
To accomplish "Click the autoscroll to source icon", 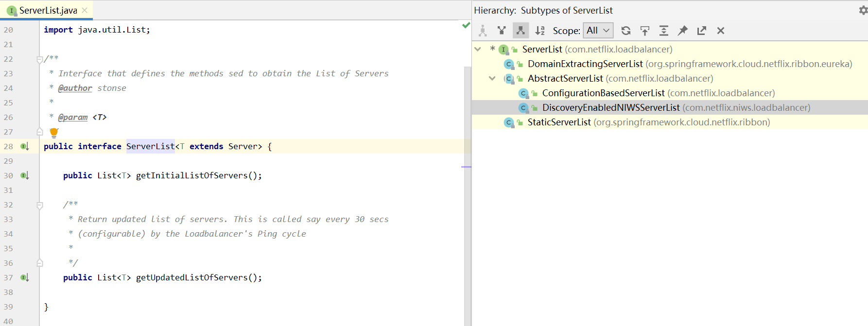I will (645, 31).
